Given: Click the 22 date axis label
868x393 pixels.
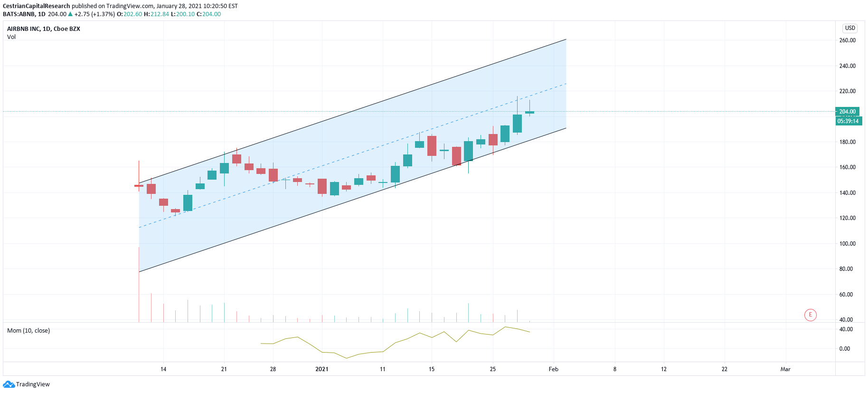Looking at the screenshot, I should point(725,369).
